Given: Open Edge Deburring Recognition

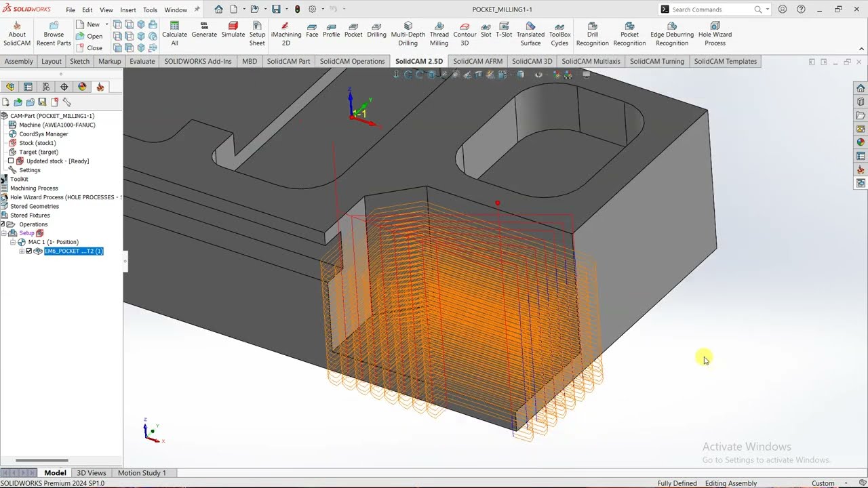Looking at the screenshot, I should tap(672, 34).
